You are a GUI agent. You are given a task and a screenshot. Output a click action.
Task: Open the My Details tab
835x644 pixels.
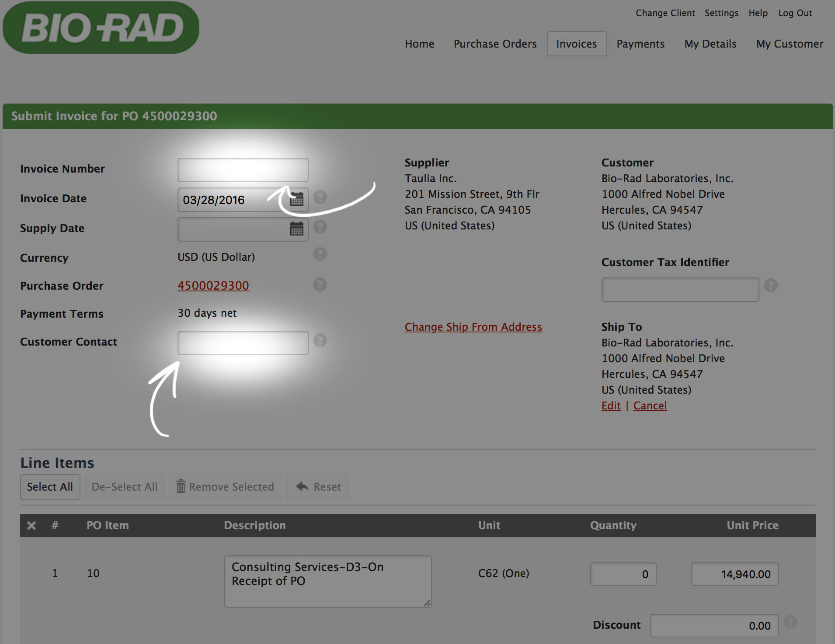(x=710, y=44)
